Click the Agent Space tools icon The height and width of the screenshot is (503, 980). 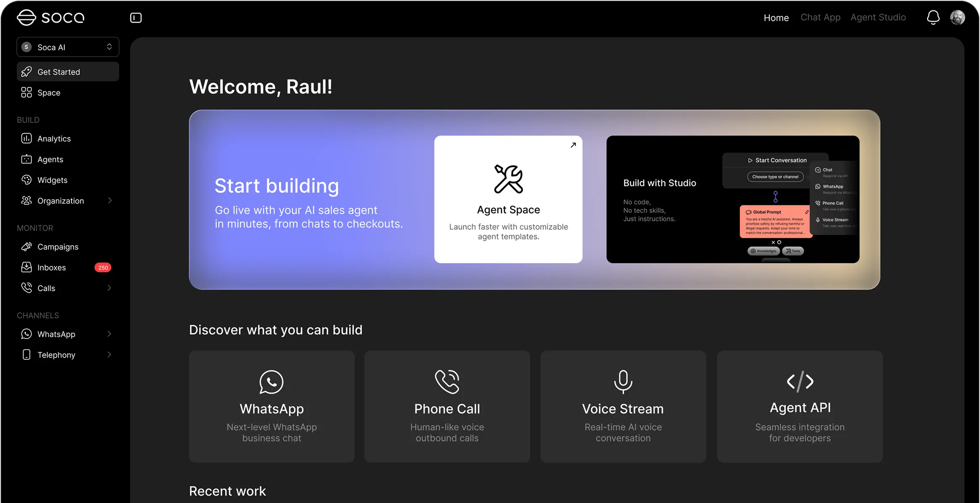click(x=508, y=179)
